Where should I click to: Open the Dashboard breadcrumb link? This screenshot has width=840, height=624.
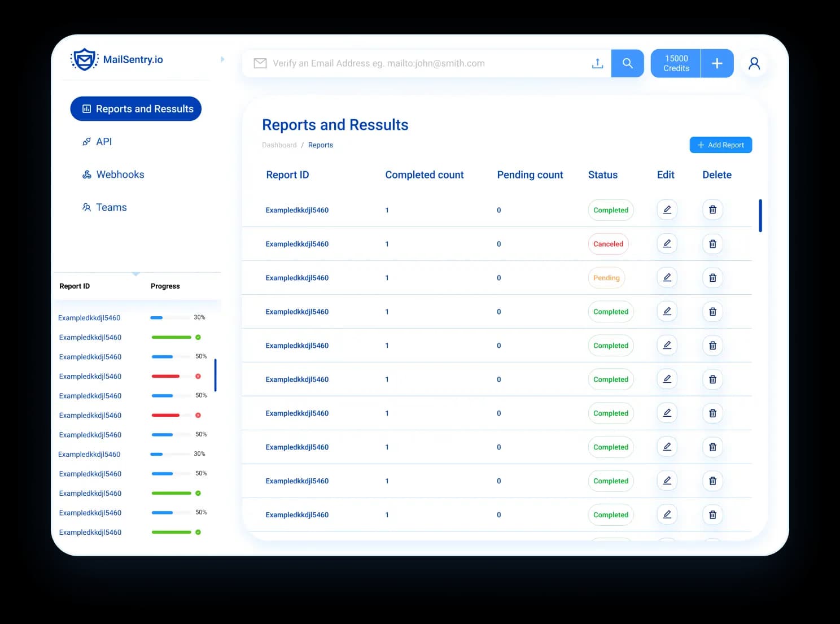279,145
